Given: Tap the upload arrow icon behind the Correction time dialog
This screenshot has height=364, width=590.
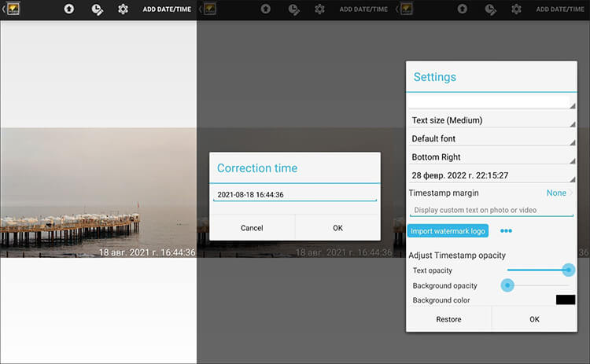Looking at the screenshot, I should pyautogui.click(x=266, y=9).
